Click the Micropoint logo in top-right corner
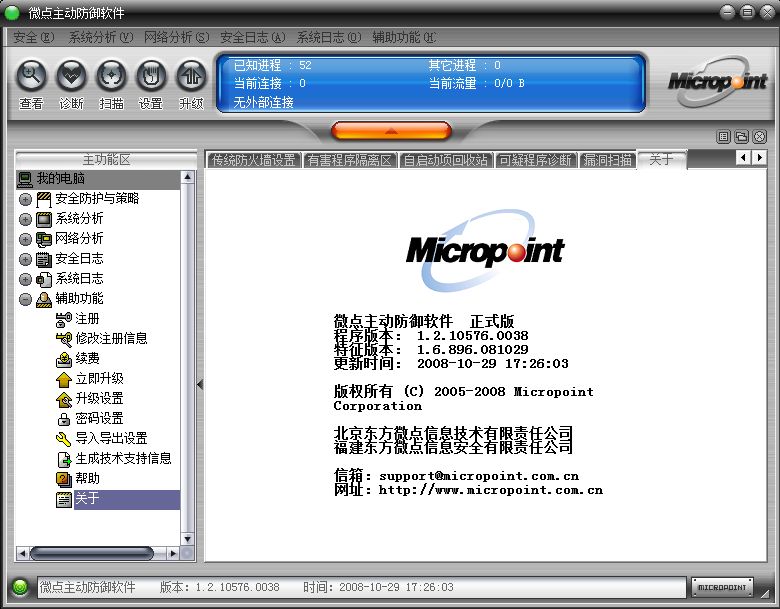 (x=718, y=81)
